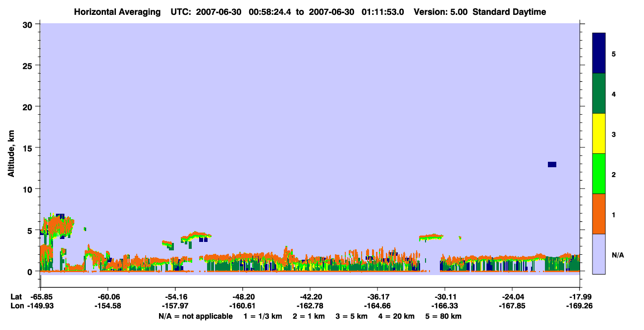644x330 pixels.
Task: Click the 'Standard Daytime' text
Action: tap(509, 12)
